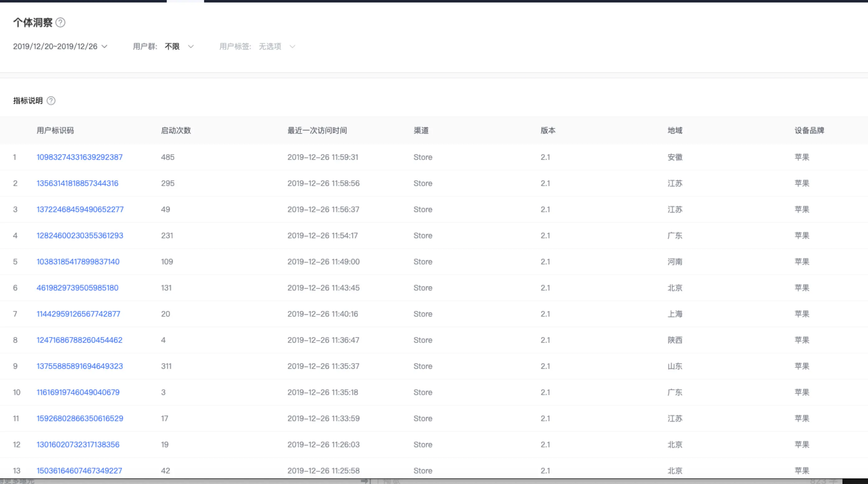
Task: Click user ID 15926802866350616529
Action: pos(80,418)
